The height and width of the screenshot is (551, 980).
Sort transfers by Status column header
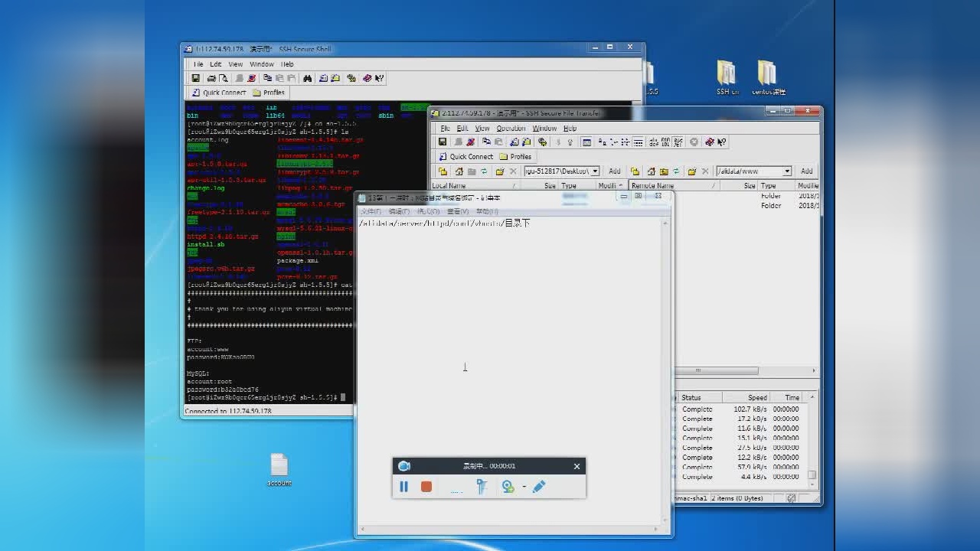701,398
